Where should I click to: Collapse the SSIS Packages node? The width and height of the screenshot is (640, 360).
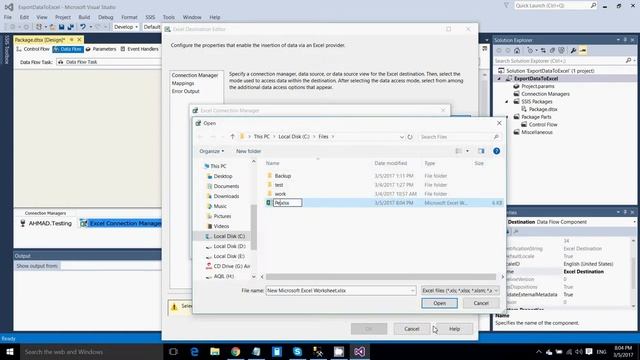point(507,102)
